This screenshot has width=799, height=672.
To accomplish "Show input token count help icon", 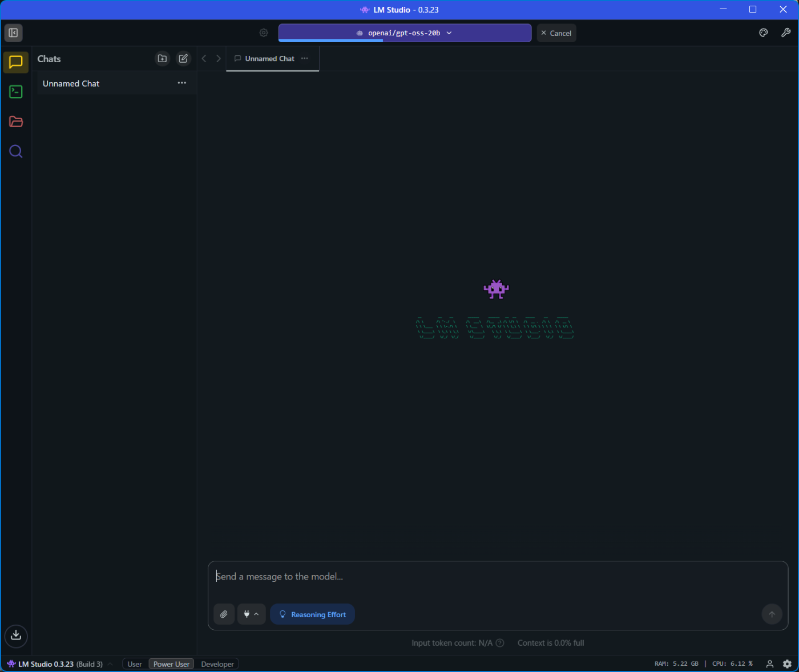I will (x=500, y=643).
